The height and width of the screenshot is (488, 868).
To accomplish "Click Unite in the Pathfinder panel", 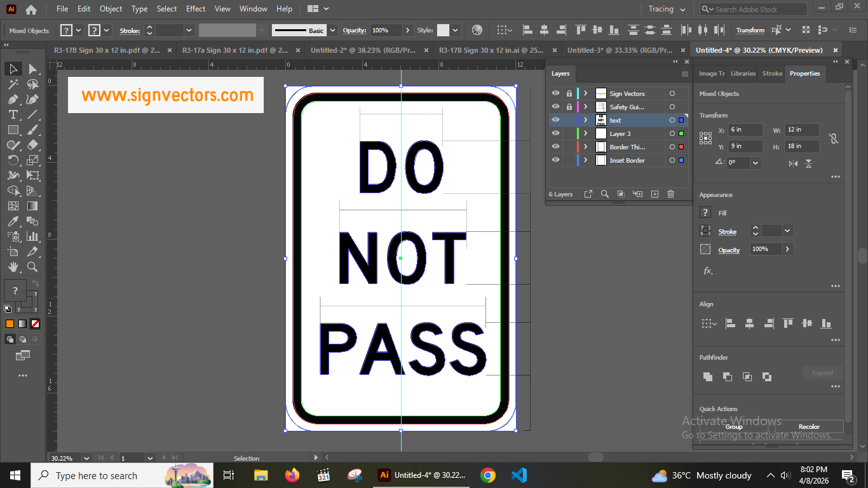I will click(x=707, y=377).
